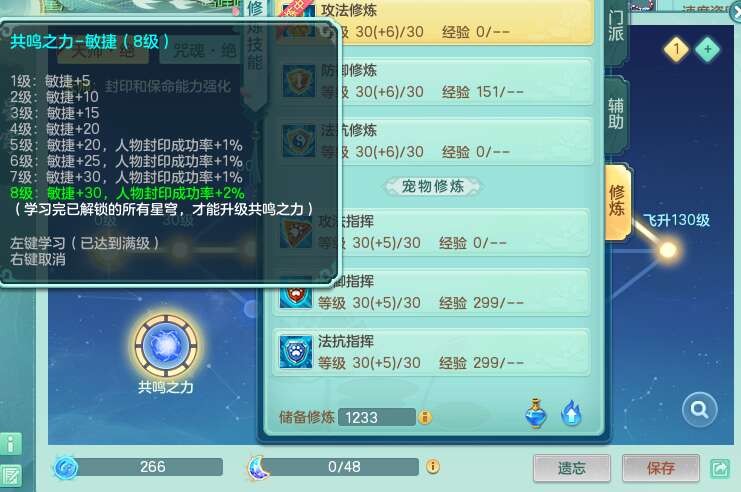Select the yellow diamond plan 1
741x492 pixels.
(x=677, y=49)
